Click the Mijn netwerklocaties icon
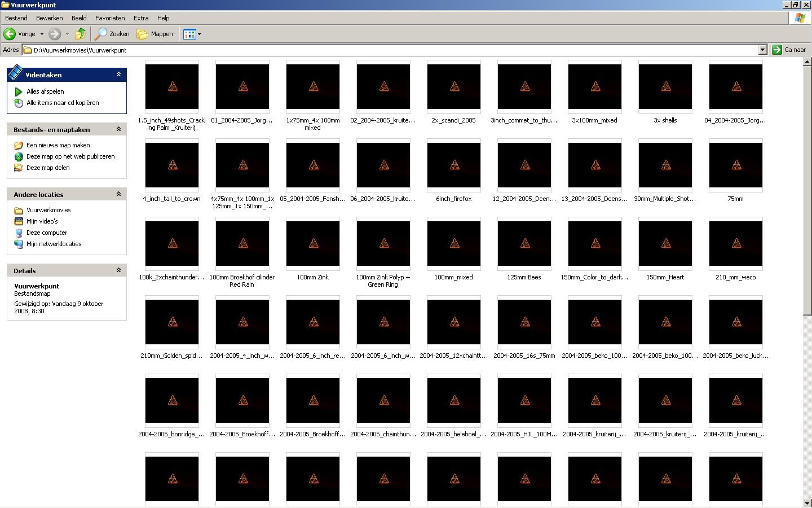Screen dimensions: 812x508 [19, 244]
